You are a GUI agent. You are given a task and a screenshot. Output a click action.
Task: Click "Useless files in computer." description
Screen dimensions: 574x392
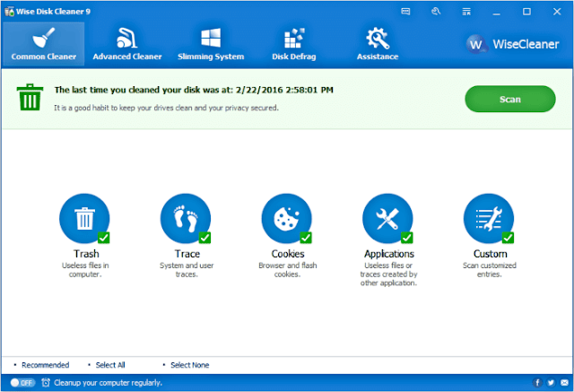pyautogui.click(x=85, y=270)
